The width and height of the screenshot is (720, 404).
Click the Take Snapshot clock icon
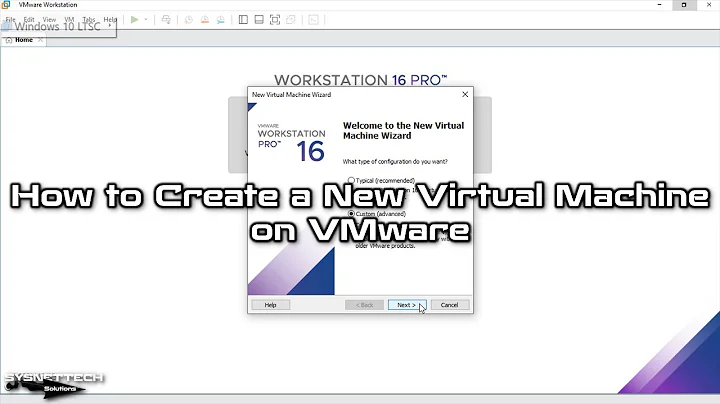click(189, 20)
